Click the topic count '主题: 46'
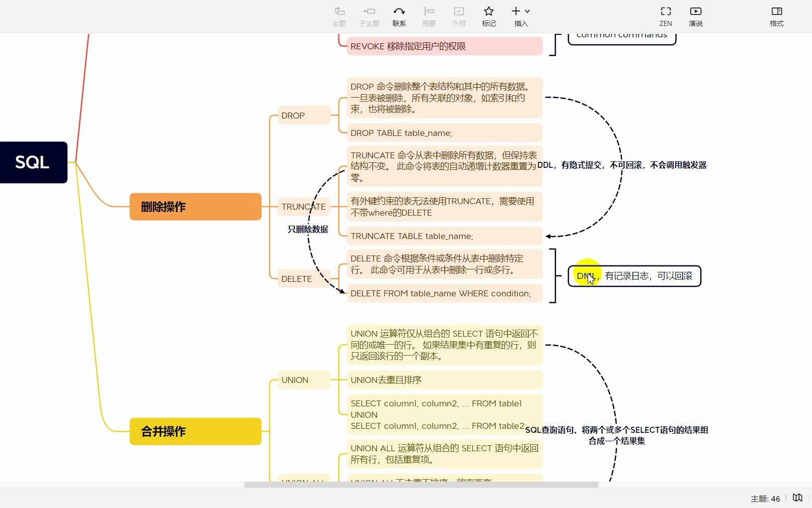The height and width of the screenshot is (508, 812). point(765,499)
